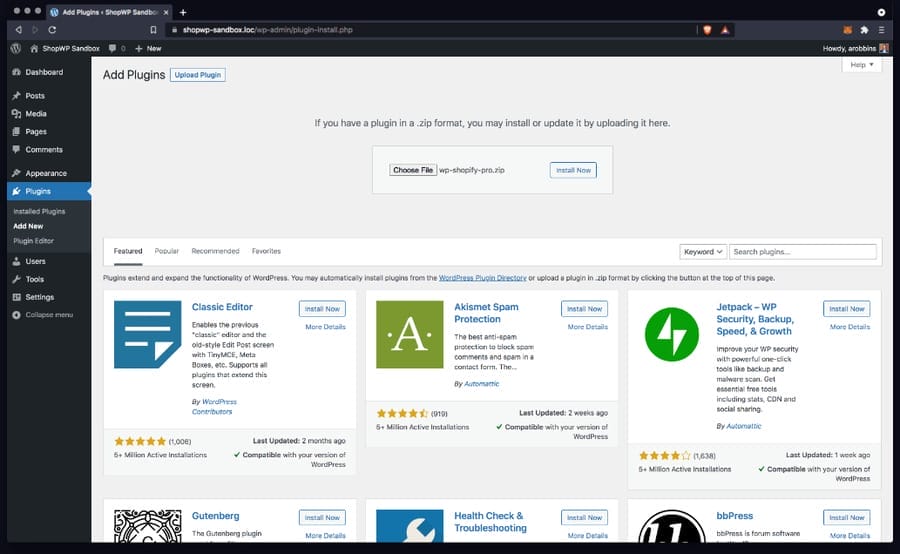Click the Pages icon in sidebar
Screen dimensions: 900x554
point(16,131)
